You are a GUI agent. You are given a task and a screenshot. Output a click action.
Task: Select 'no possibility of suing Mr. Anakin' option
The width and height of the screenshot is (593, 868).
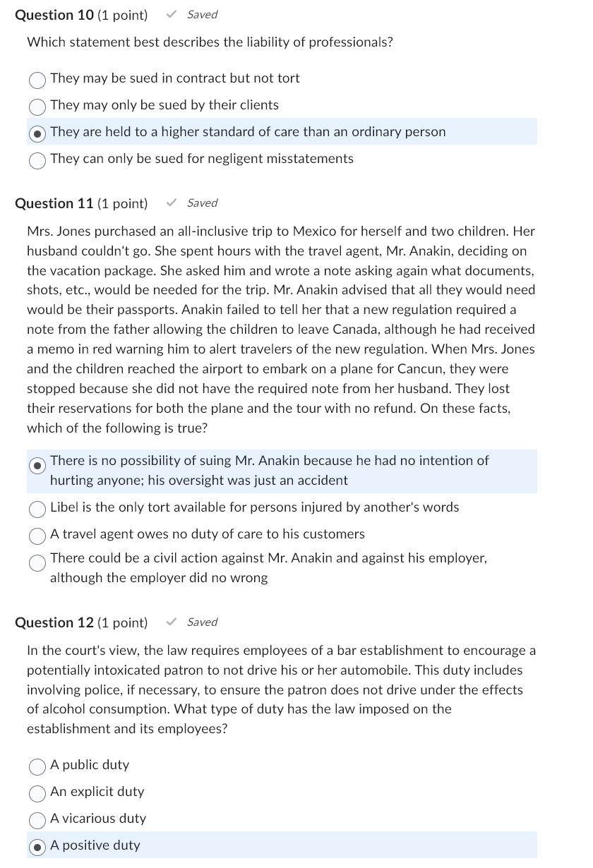click(x=37, y=466)
